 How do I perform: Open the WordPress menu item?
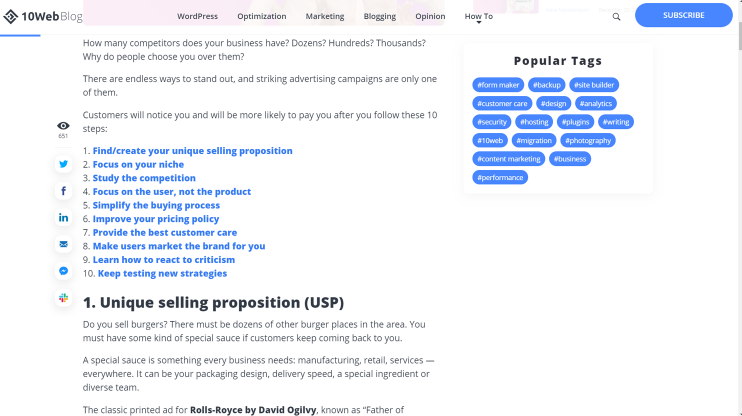point(197,16)
